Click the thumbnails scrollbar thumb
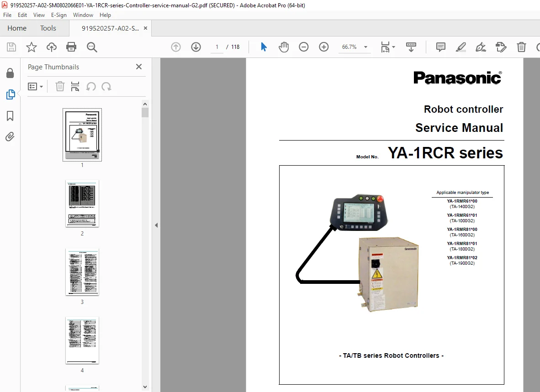The image size is (540, 392). 145,112
